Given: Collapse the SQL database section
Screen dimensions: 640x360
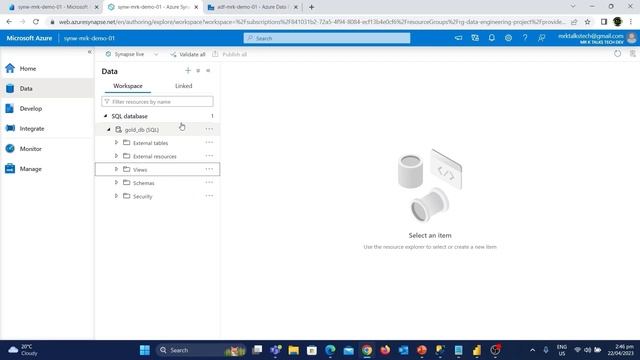Looking at the screenshot, I should pos(106,116).
